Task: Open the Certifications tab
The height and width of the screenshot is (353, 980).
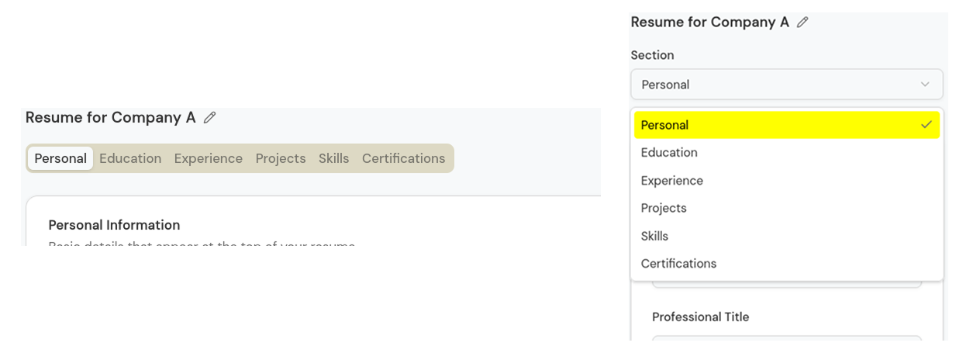Action: (x=403, y=158)
